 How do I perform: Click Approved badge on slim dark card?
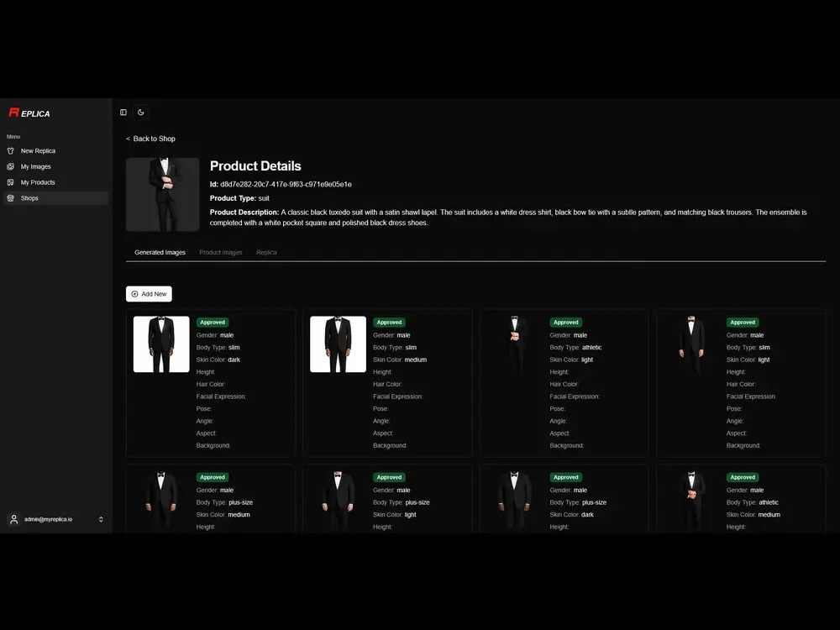coord(213,323)
